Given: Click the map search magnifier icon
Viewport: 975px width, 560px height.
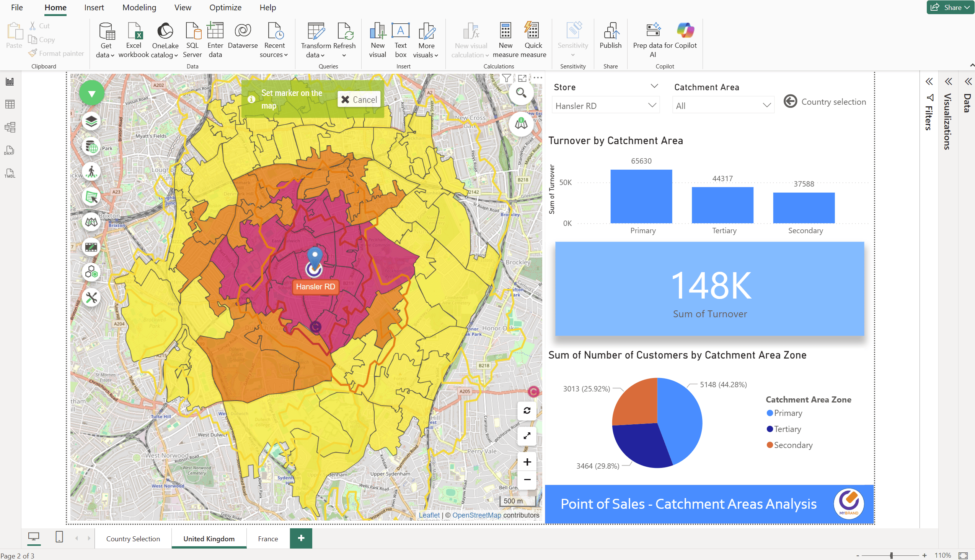Looking at the screenshot, I should pos(521,93).
